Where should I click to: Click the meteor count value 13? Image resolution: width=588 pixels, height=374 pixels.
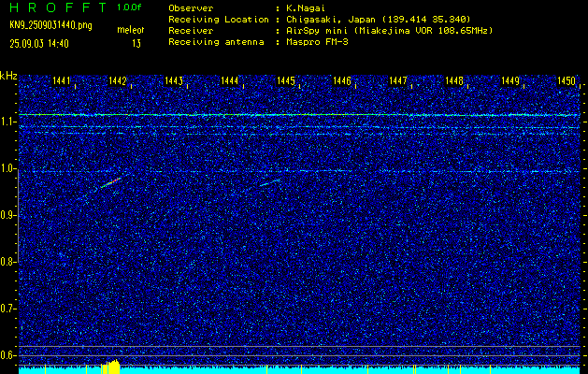click(x=136, y=44)
